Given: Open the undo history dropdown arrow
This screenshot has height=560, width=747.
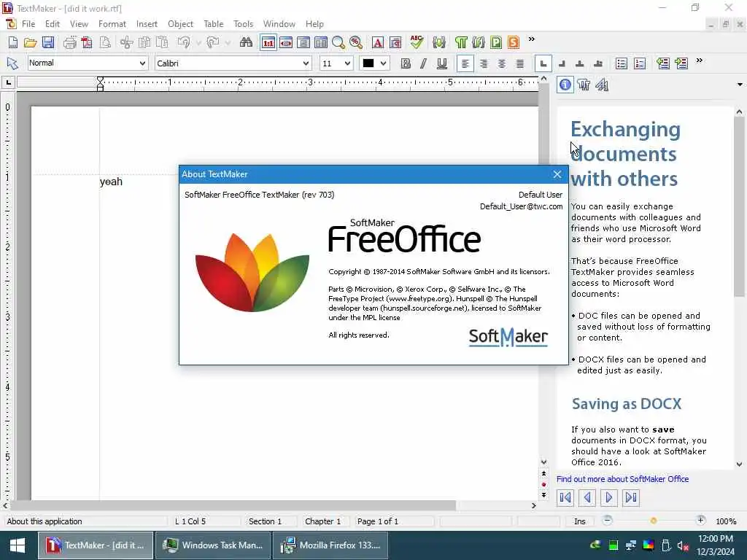Looking at the screenshot, I should [198, 43].
